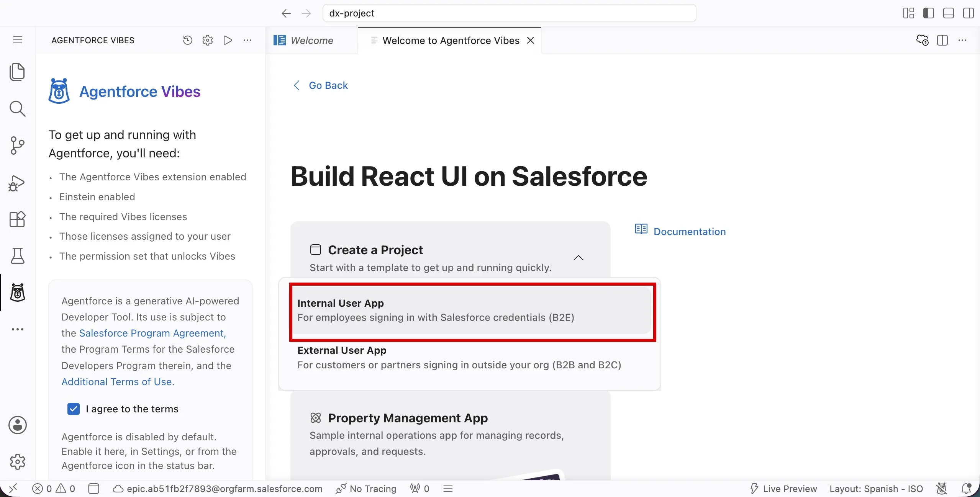Open remote window indicator in status bar

pos(13,489)
